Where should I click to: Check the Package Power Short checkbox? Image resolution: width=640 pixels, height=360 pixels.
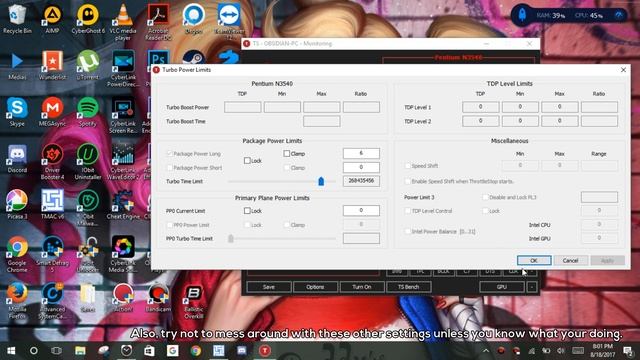[170, 168]
